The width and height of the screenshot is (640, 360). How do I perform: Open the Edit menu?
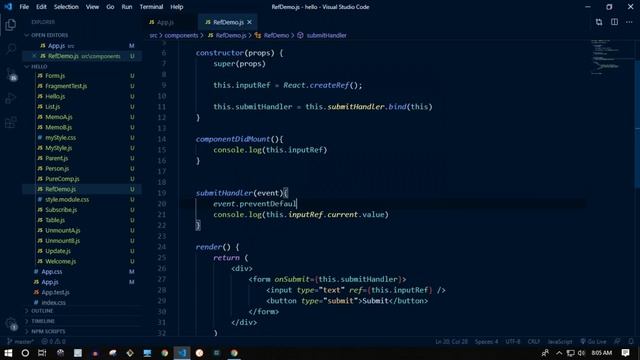pyautogui.click(x=41, y=7)
